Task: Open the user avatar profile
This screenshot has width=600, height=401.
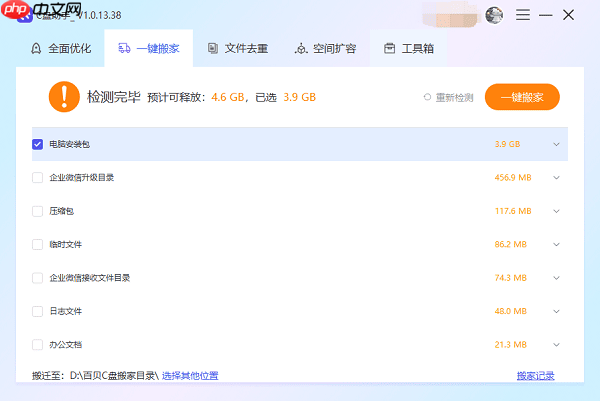Action: click(x=494, y=15)
